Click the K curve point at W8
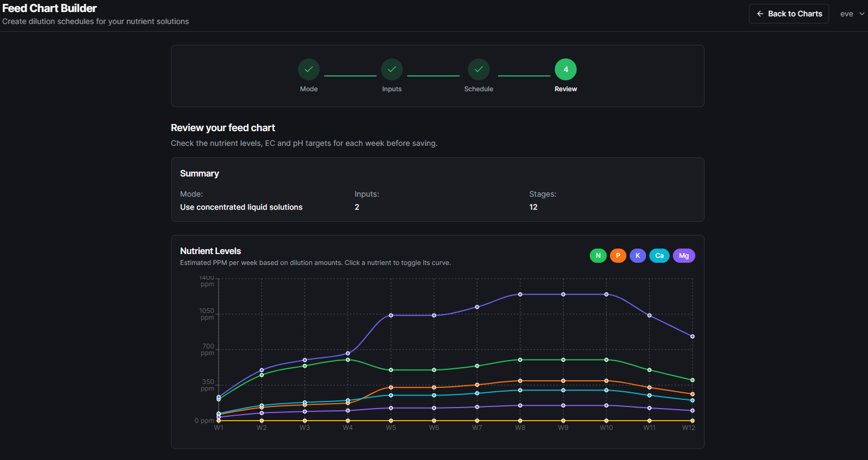Viewport: 868px width, 460px height. 520,294
